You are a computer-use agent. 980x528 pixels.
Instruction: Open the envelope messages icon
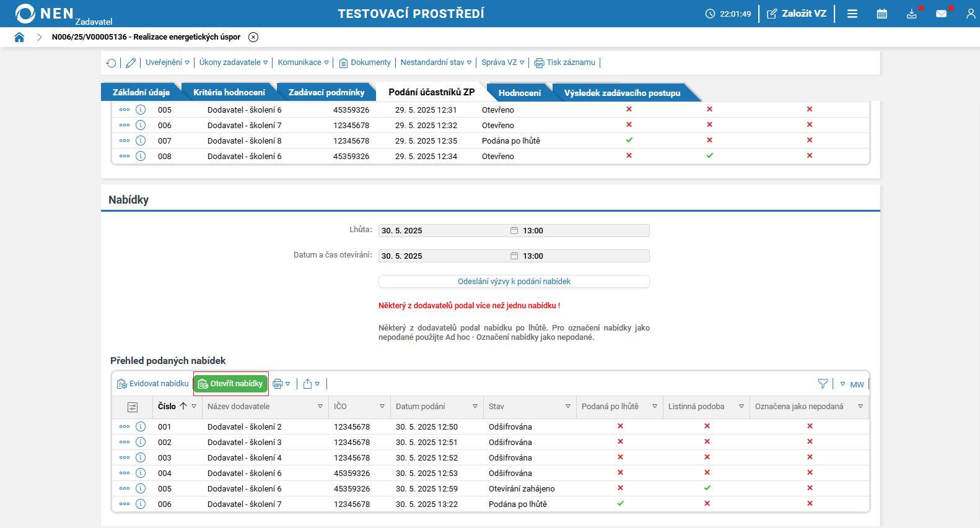point(941,14)
